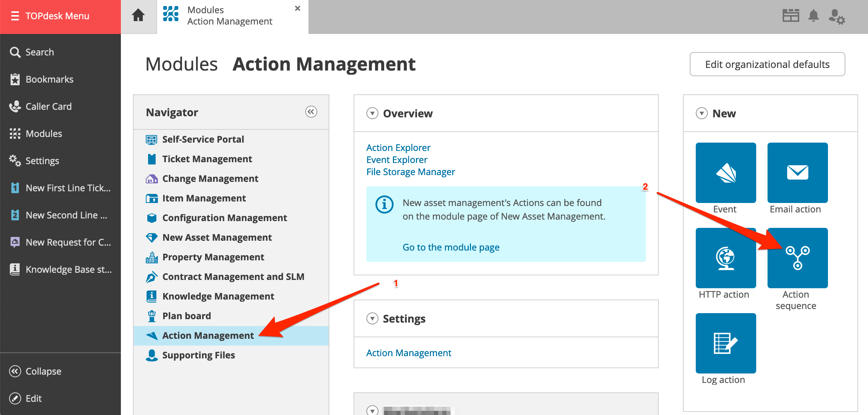Screen dimensions: 868x415
Task: Start a new Action sequence
Action: tap(797, 258)
